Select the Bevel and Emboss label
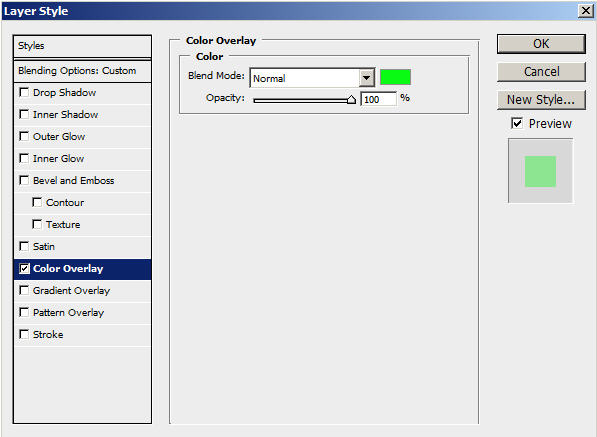Image resolution: width=597 pixels, height=437 pixels. coord(73,180)
